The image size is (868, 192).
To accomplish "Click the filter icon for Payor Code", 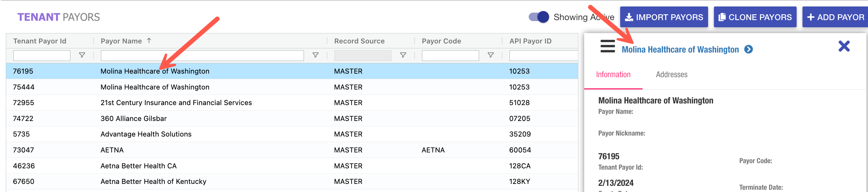I will pos(490,55).
